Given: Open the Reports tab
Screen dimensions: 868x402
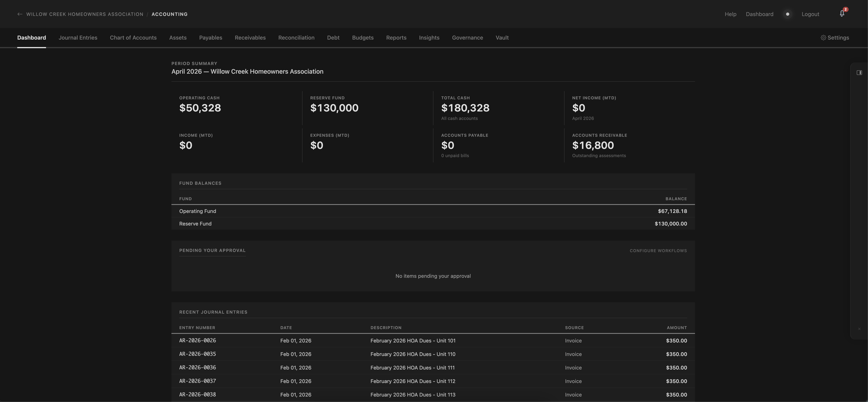Looking at the screenshot, I should click(396, 38).
